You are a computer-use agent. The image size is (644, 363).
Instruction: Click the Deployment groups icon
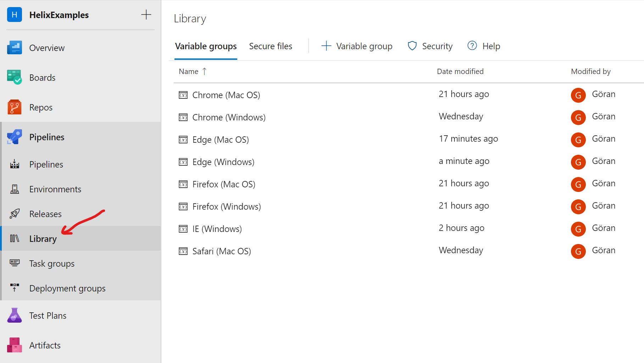tap(15, 288)
